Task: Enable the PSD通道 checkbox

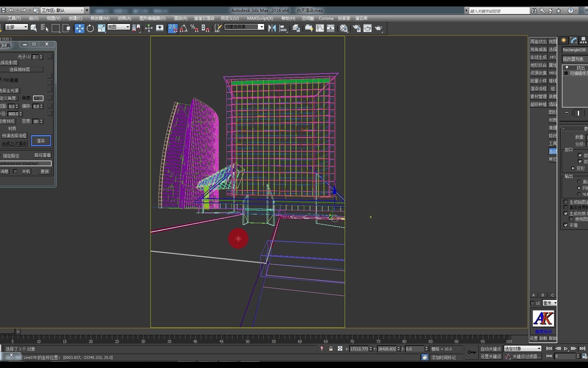Action: 0,80
